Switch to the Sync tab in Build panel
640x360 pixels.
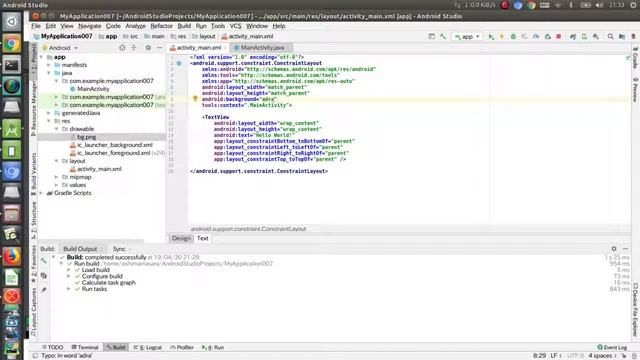pyautogui.click(x=119, y=249)
